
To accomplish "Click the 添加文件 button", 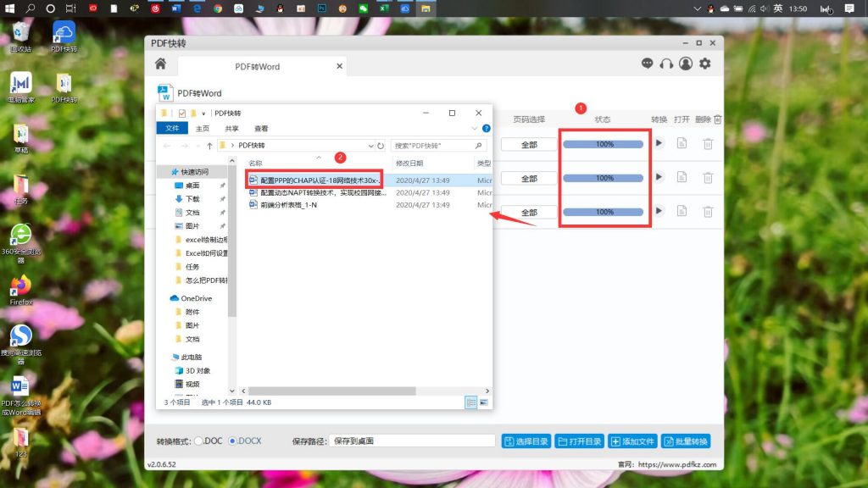I will pyautogui.click(x=632, y=441).
